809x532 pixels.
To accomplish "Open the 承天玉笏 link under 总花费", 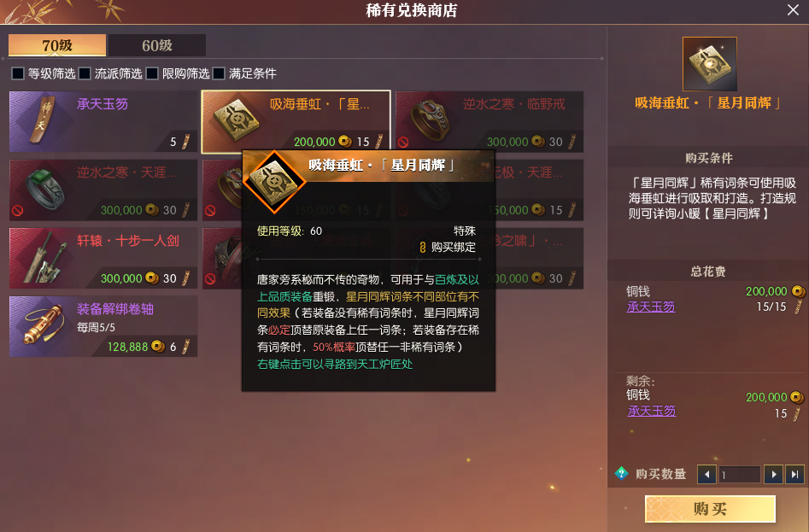I will pyautogui.click(x=651, y=307).
